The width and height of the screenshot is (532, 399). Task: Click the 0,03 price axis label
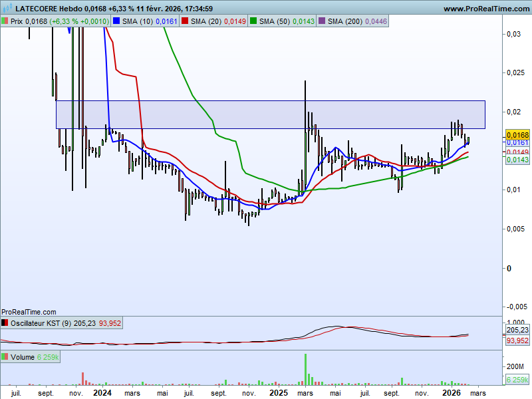coord(513,34)
